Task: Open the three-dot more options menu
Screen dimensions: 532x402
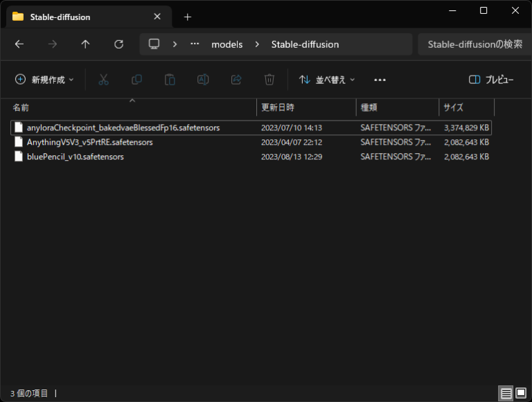Action: click(380, 80)
